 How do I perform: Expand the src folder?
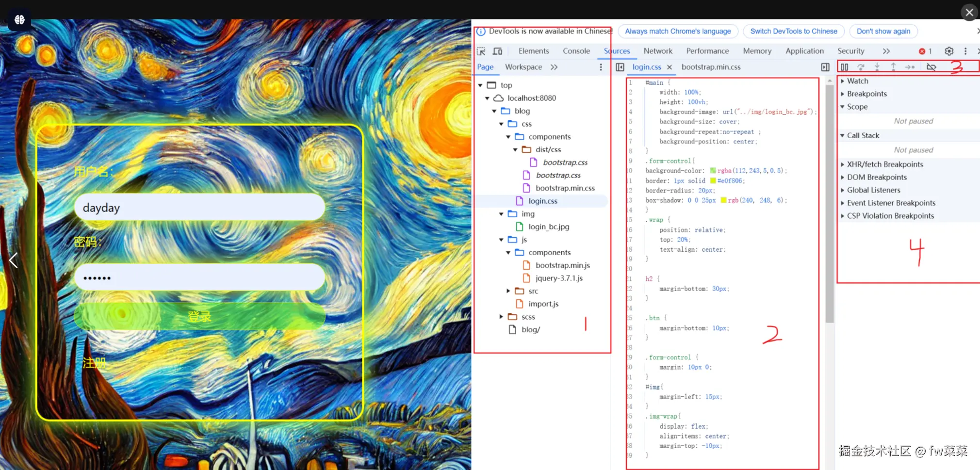[x=508, y=291]
